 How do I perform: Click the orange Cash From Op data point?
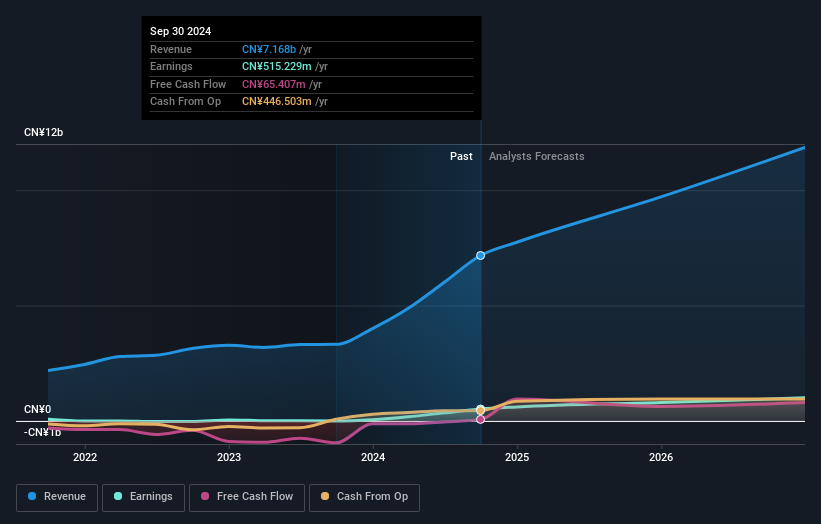coord(480,410)
